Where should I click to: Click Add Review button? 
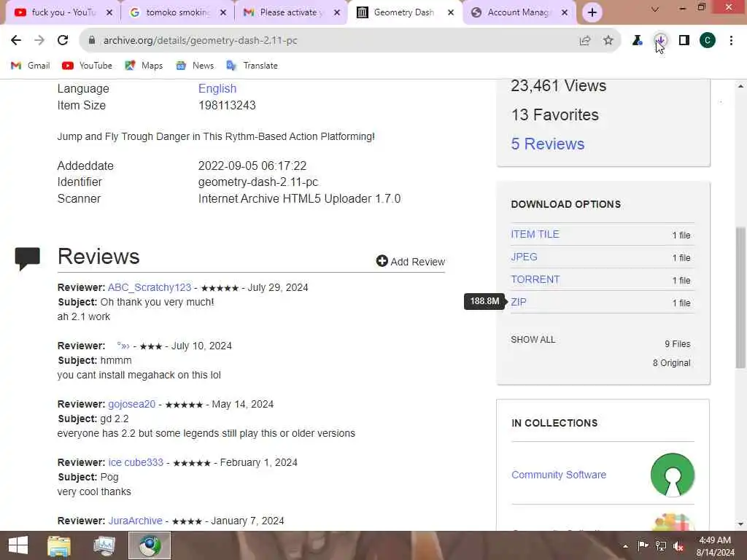pos(410,262)
